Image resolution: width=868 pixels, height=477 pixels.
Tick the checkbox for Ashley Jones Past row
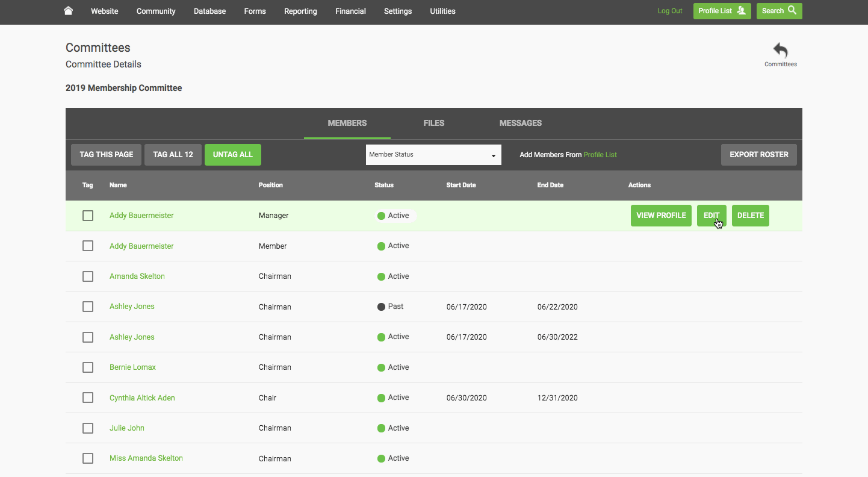point(88,307)
